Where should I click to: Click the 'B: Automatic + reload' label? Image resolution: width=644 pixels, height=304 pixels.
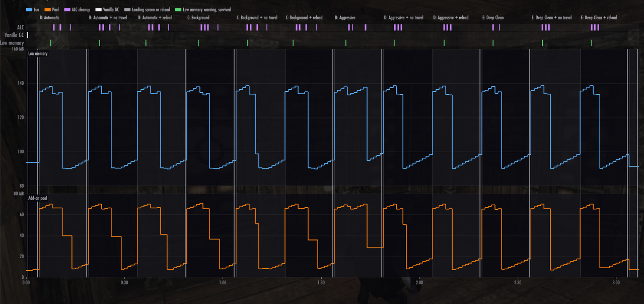pos(155,18)
